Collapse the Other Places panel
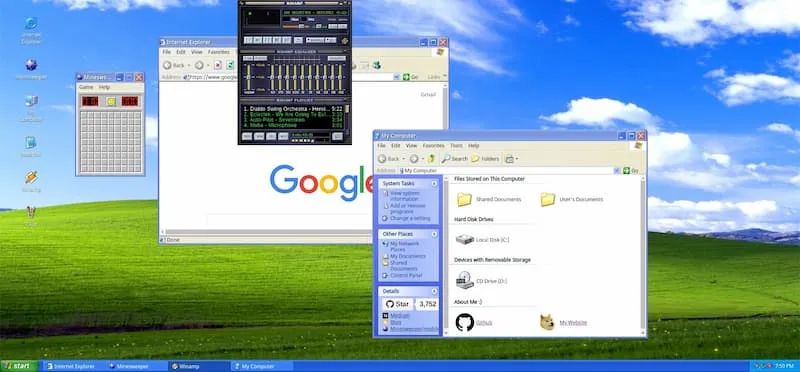 click(x=434, y=234)
